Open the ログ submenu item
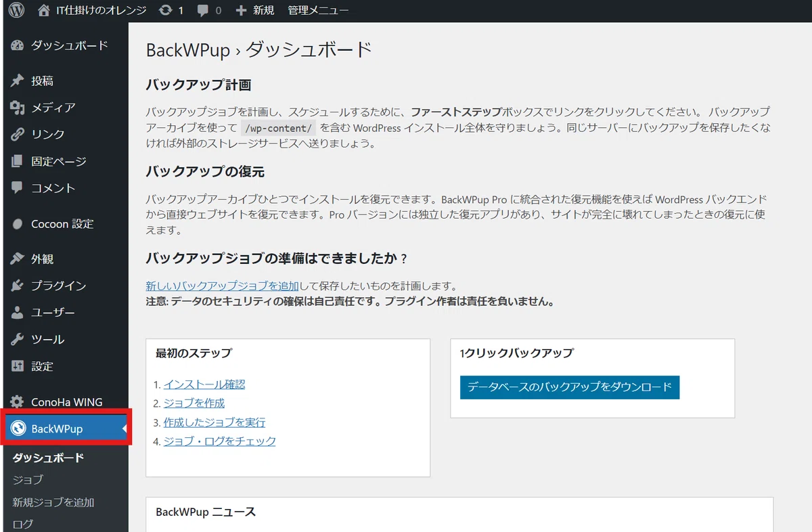812x532 pixels. 22,524
